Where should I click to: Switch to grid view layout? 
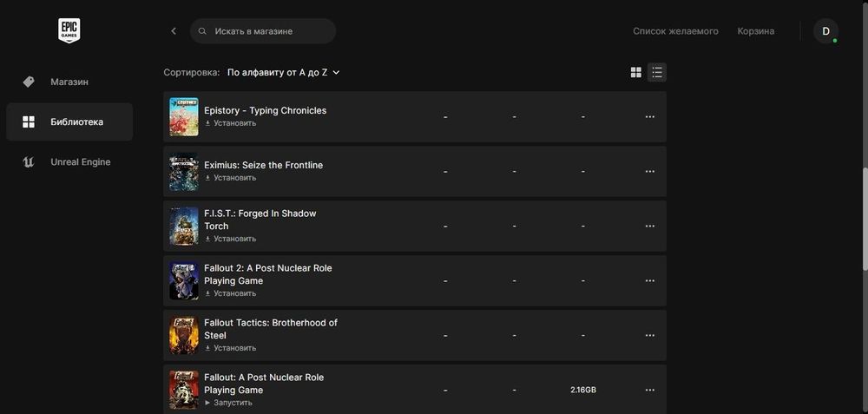(x=636, y=73)
